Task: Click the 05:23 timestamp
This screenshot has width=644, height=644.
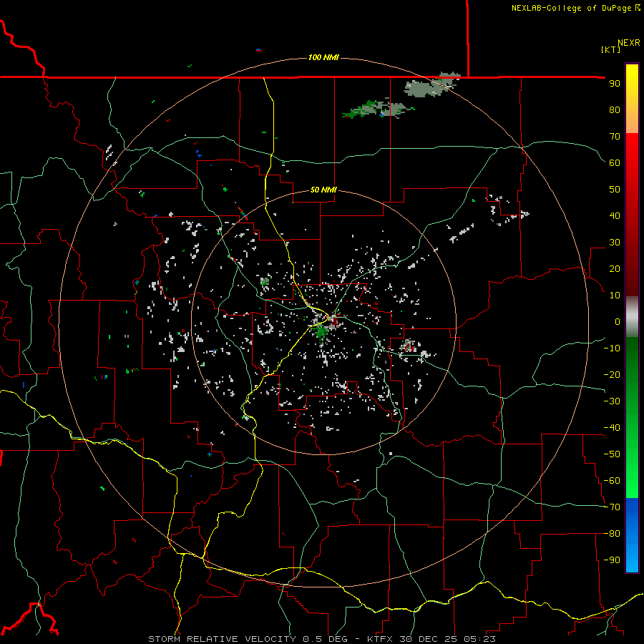Action: 479,639
